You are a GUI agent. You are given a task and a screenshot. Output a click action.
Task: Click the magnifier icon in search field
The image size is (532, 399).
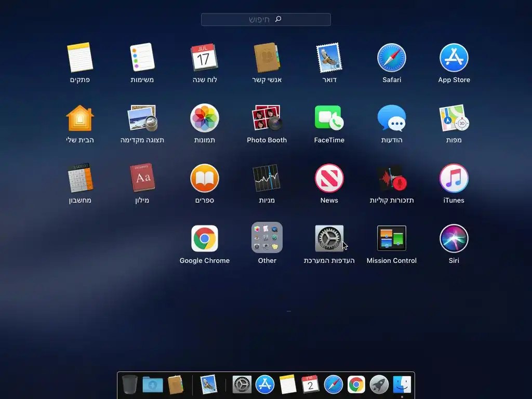278,19
